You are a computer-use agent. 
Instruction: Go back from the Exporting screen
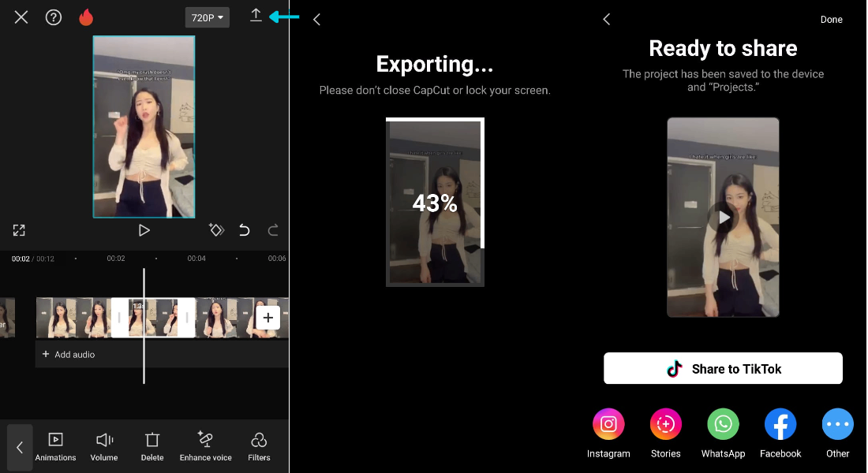pos(316,20)
